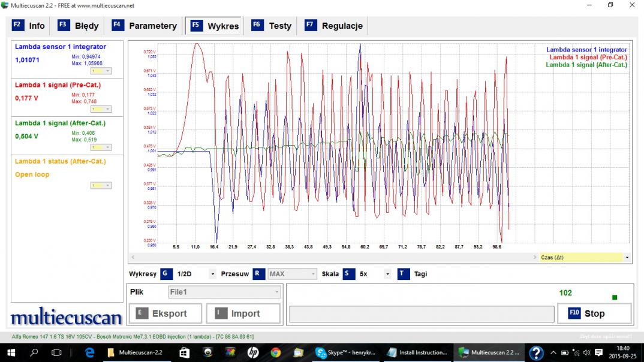The height and width of the screenshot is (362, 644).
Task: Click the S key icon beside Skala
Action: tap(348, 274)
